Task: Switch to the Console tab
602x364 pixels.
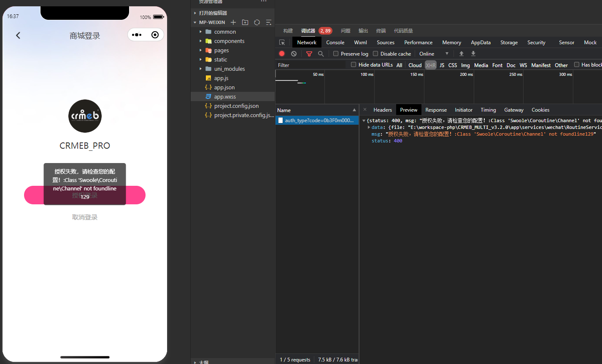Action: (335, 43)
